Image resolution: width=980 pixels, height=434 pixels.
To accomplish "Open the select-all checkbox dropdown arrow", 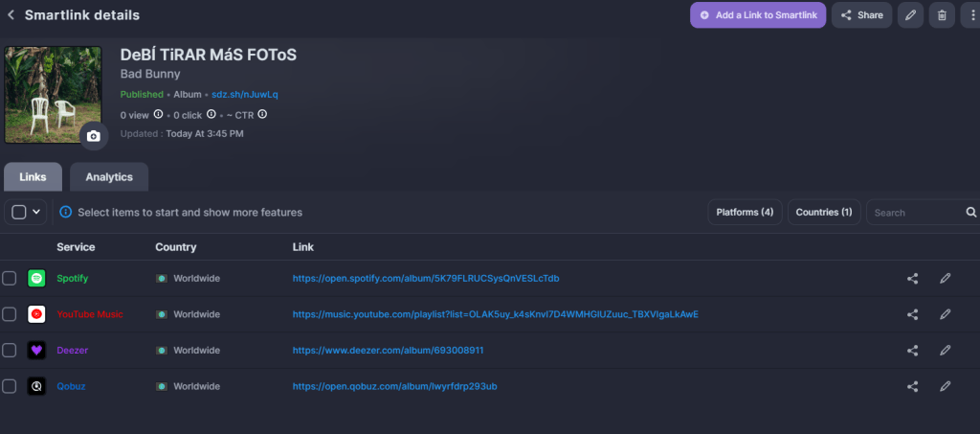I will click(36, 213).
